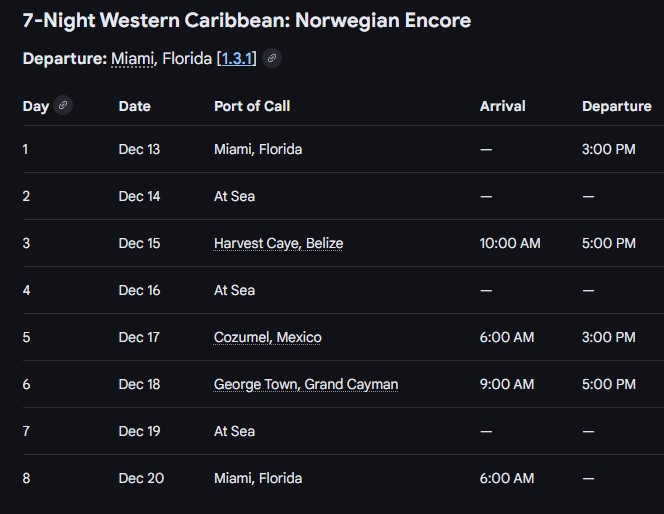Image resolution: width=664 pixels, height=514 pixels.
Task: Click the Departure column header
Action: pyautogui.click(x=616, y=106)
